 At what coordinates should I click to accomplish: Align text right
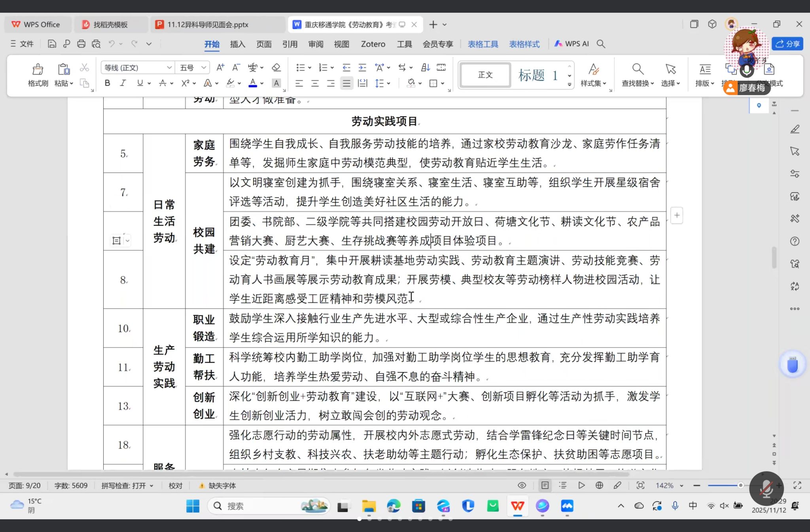pyautogui.click(x=331, y=83)
